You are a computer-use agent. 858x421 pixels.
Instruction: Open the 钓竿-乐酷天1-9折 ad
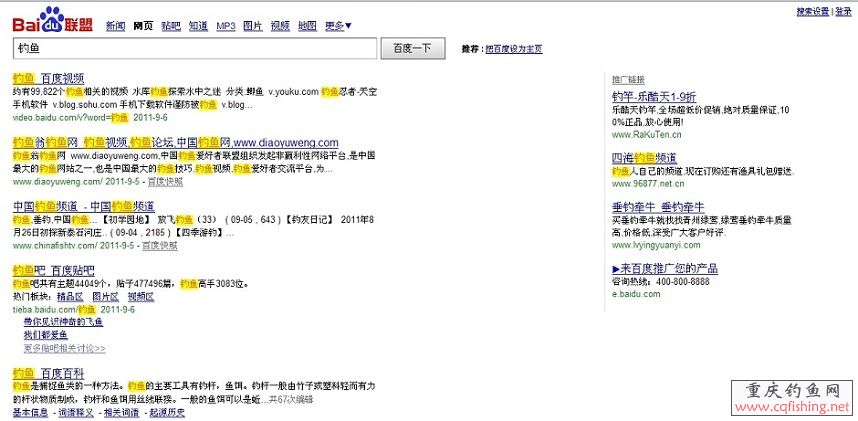654,97
